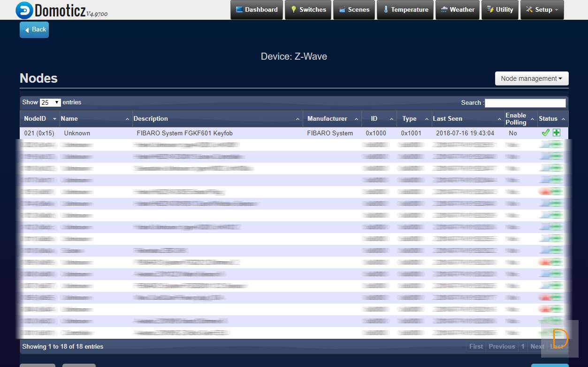Click the Back button
Viewport: 588px width, 367px height.
[34, 30]
